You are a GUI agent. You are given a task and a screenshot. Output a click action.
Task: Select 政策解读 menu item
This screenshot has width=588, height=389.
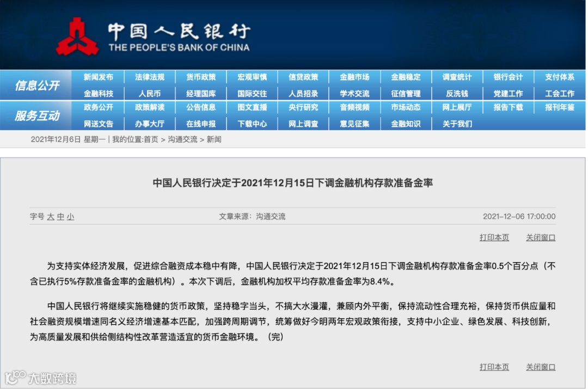click(x=150, y=107)
